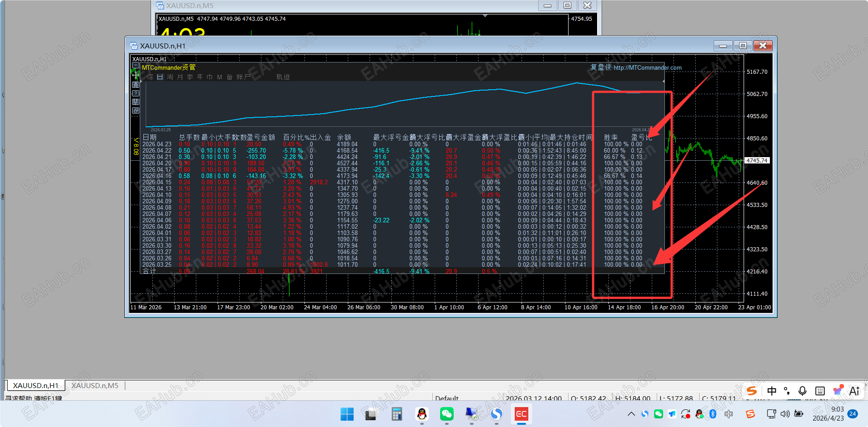Switch to the XAUUSD.n,M5 bottom chart tab
Screen dimensions: 868x427
(x=95, y=385)
